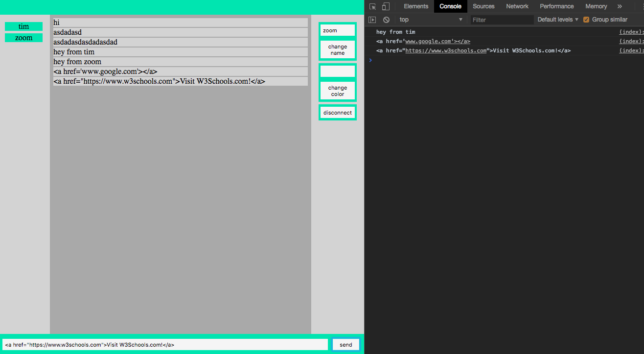Open the Memory tab

click(596, 6)
